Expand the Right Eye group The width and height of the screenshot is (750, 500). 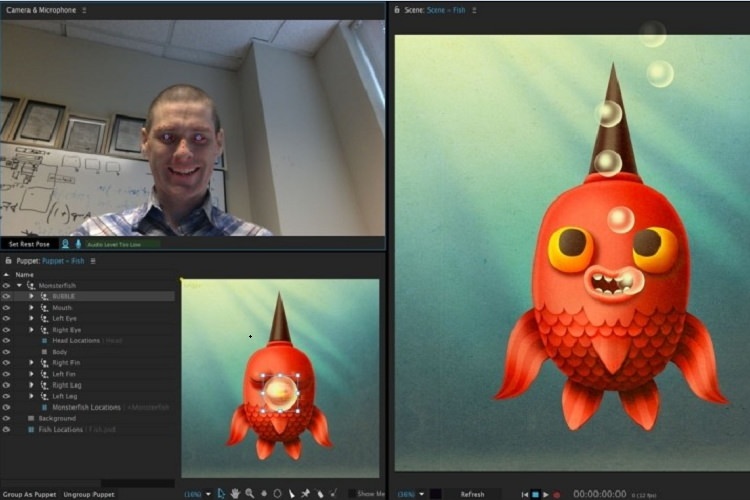32,330
